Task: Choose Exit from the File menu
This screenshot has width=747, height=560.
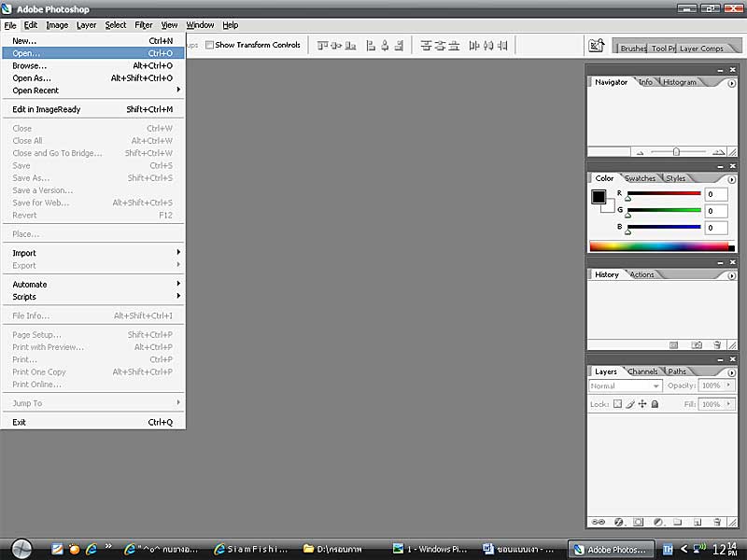Action: 93,423
